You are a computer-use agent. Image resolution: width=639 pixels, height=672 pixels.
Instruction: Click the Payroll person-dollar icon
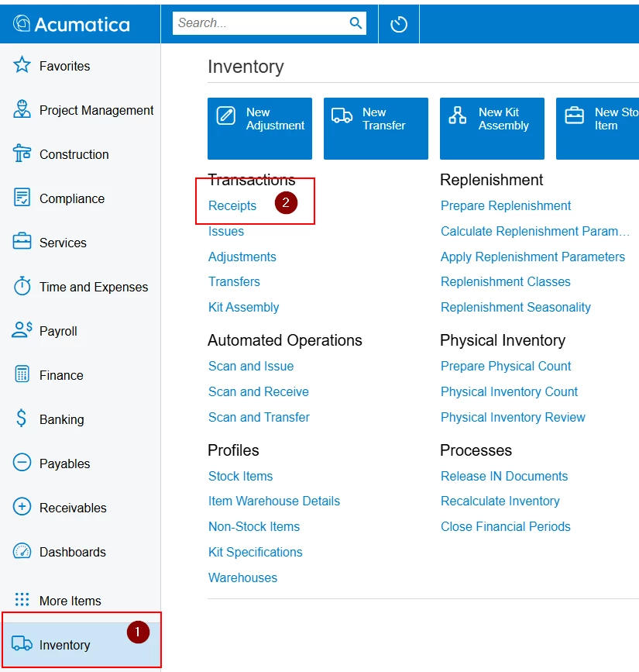[x=22, y=329]
